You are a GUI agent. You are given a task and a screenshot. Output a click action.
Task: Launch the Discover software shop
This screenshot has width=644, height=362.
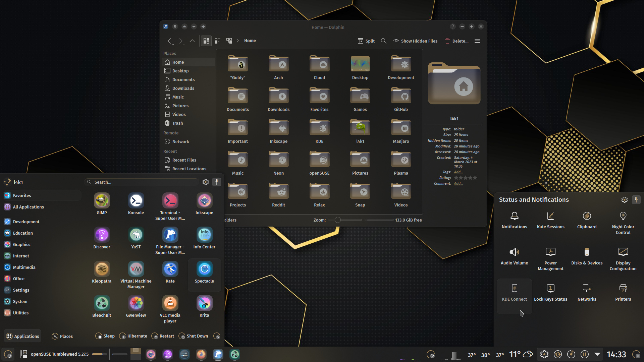102,238
